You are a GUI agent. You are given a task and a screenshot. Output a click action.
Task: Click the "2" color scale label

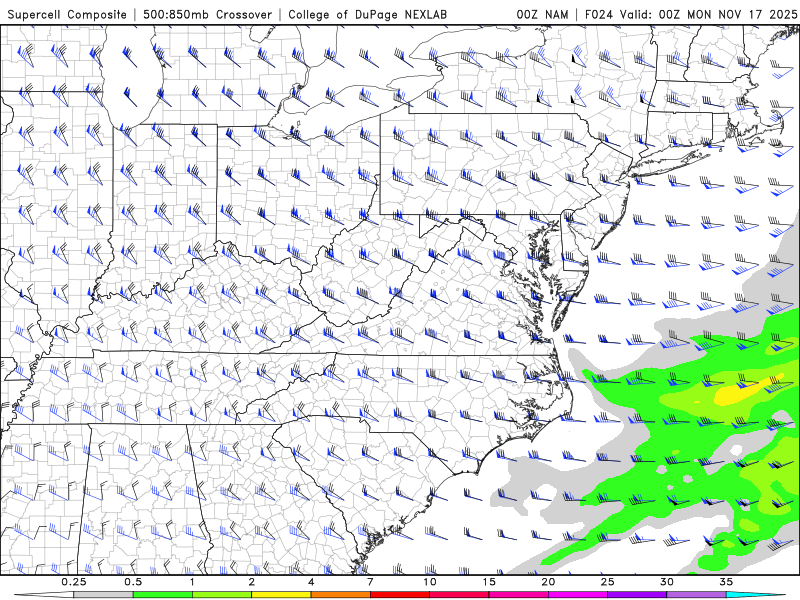point(252,582)
